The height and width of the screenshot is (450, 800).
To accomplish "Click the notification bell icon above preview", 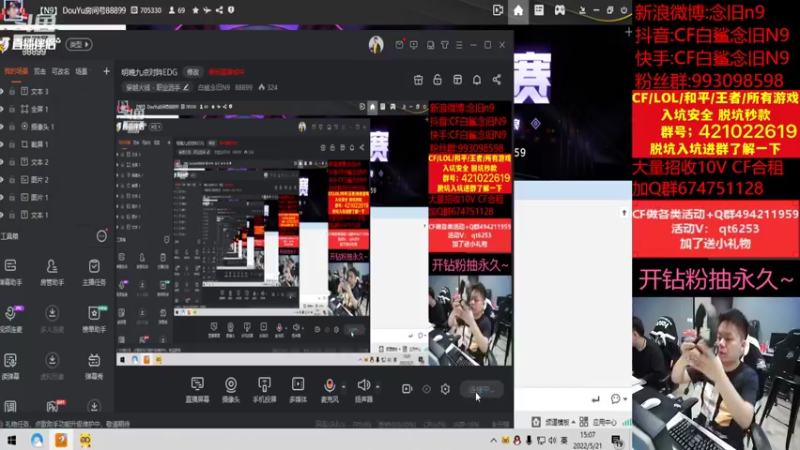I will point(477,80).
